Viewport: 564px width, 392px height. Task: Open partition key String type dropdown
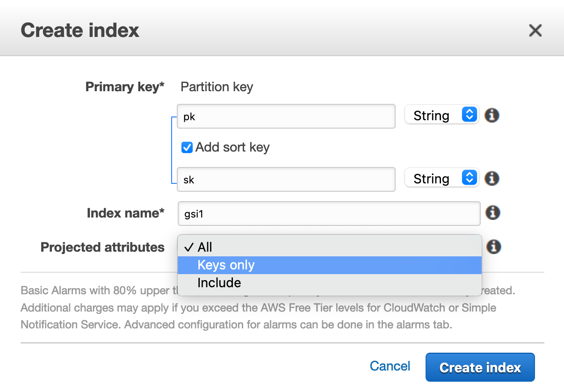coord(441,115)
